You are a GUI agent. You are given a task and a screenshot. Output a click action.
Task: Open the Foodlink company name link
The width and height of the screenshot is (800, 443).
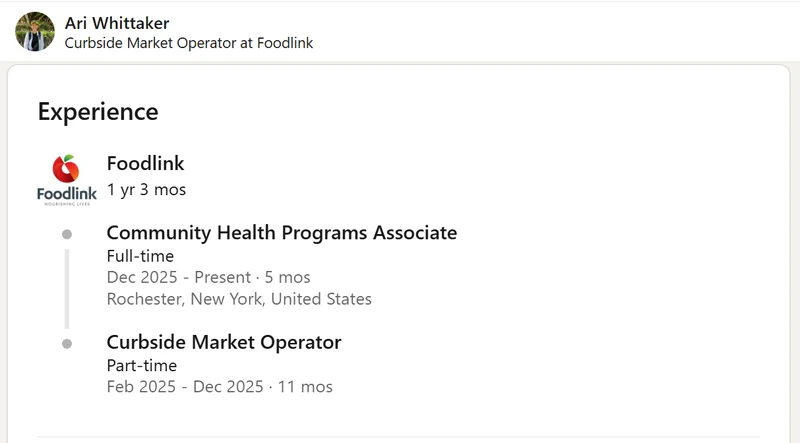145,163
